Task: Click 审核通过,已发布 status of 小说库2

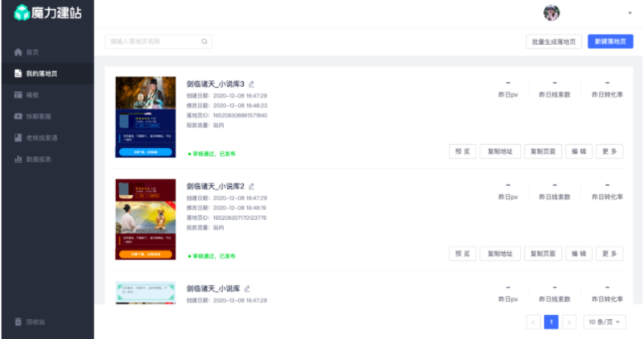Action: [x=212, y=256]
